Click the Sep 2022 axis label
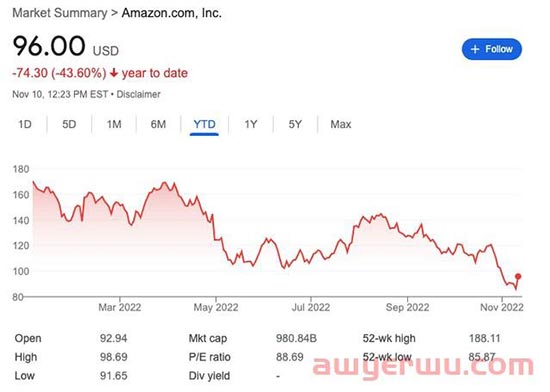 tap(407, 307)
